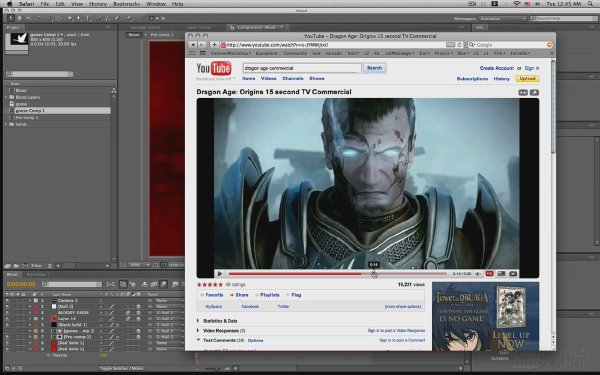Toggle visibility of Camera 1 layer
The height and width of the screenshot is (375, 600).
pos(7,300)
